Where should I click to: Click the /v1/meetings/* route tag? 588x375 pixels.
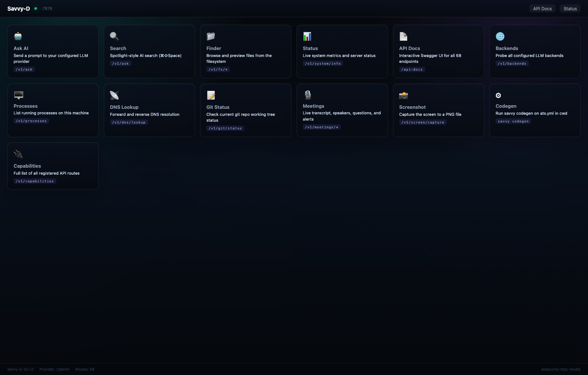pyautogui.click(x=322, y=127)
